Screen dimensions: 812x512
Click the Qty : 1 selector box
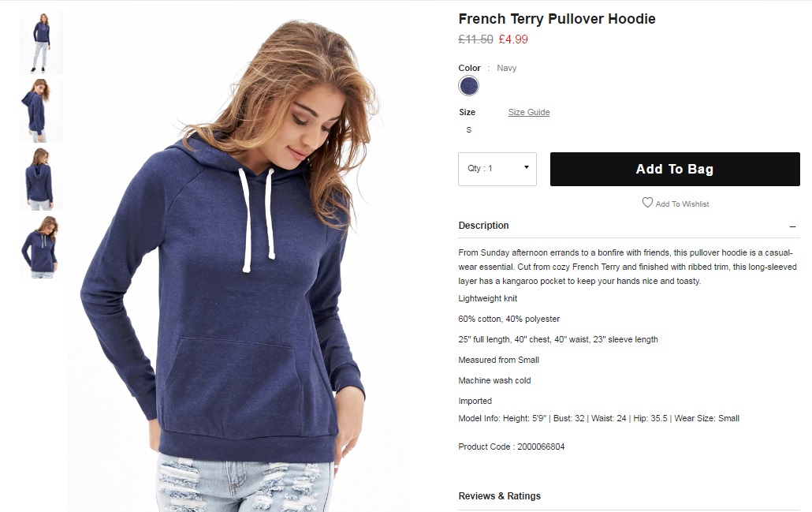(x=497, y=169)
